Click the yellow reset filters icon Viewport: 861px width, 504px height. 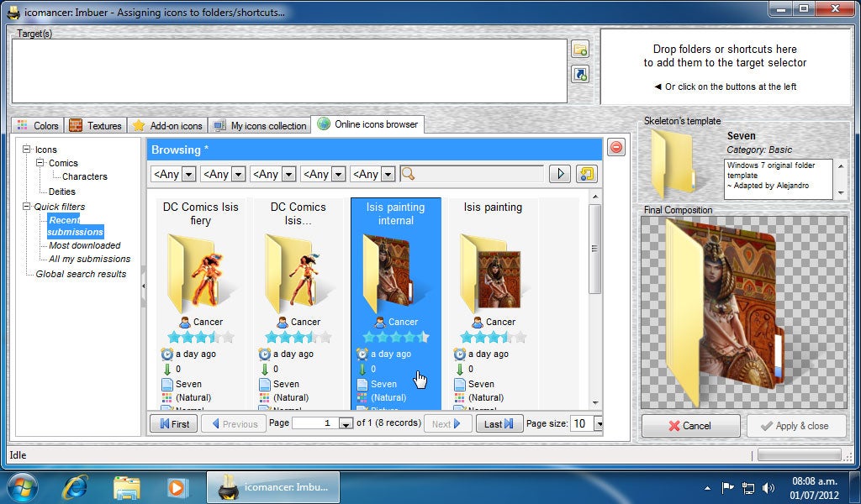coord(586,174)
